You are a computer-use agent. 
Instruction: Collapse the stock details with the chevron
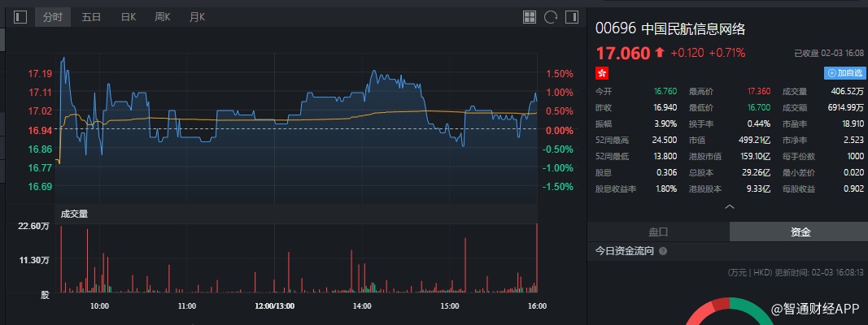pos(730,206)
